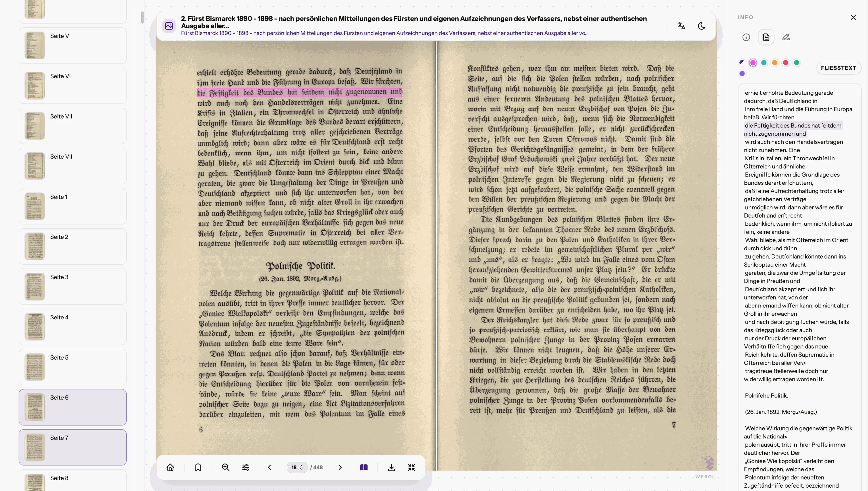Open the annotation pencil tab

point(786,37)
